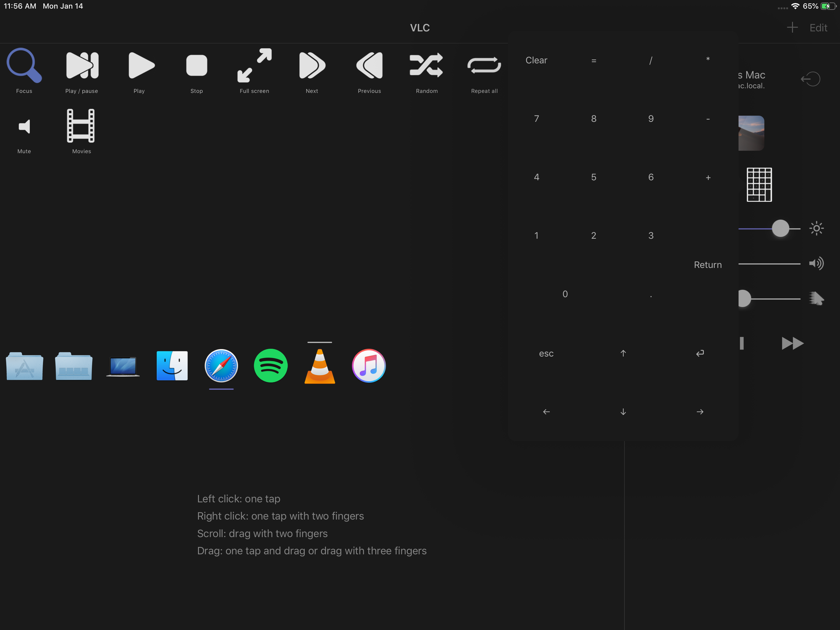The image size is (840, 630).
Task: Skip to Next track icon
Action: [x=311, y=65]
